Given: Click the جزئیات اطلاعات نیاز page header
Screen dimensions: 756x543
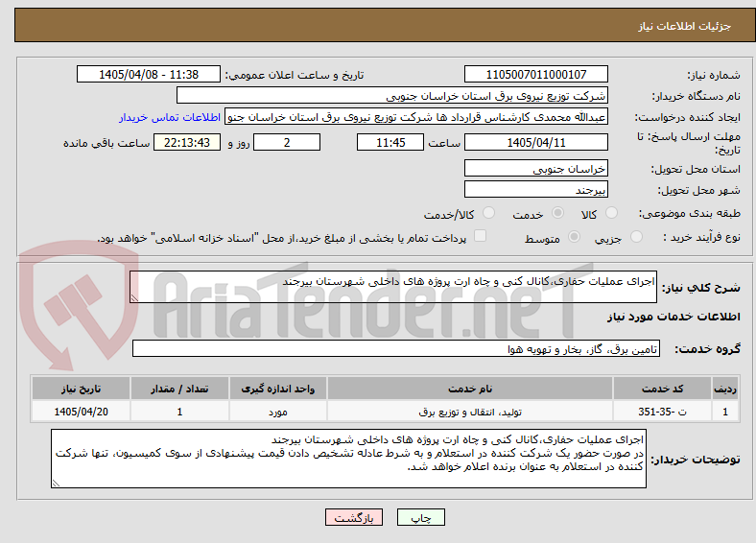Looking at the screenshot, I should coord(685,26).
